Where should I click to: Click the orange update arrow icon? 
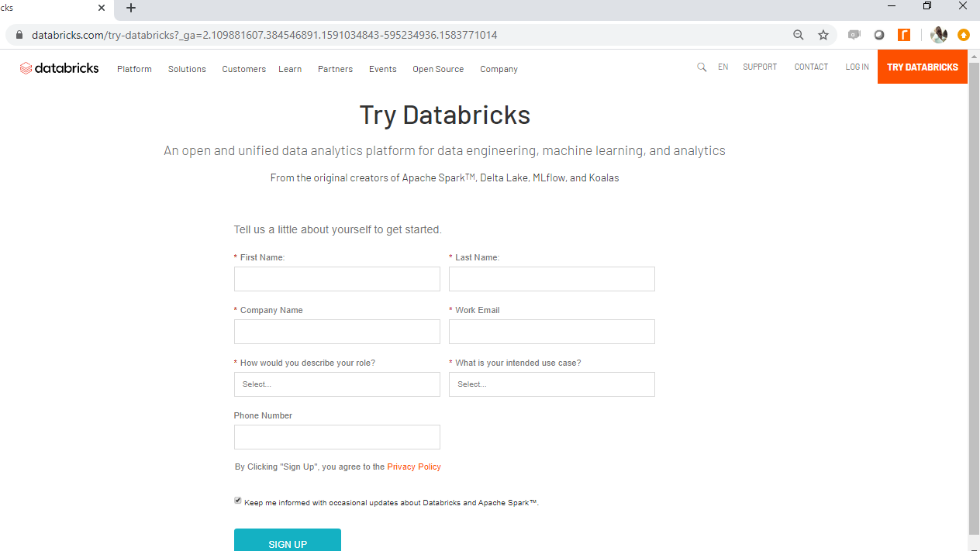click(x=964, y=35)
